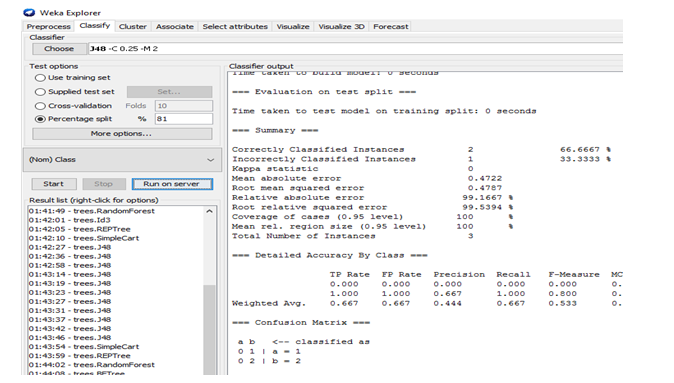Click the Stop button
Image resolution: width=674 pixels, height=383 pixels.
tap(104, 184)
